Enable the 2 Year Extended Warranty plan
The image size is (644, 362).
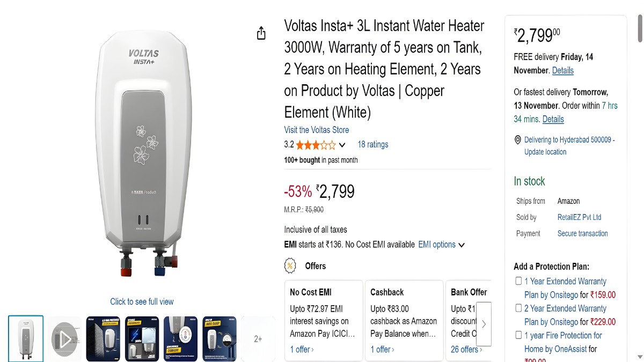[518, 308]
